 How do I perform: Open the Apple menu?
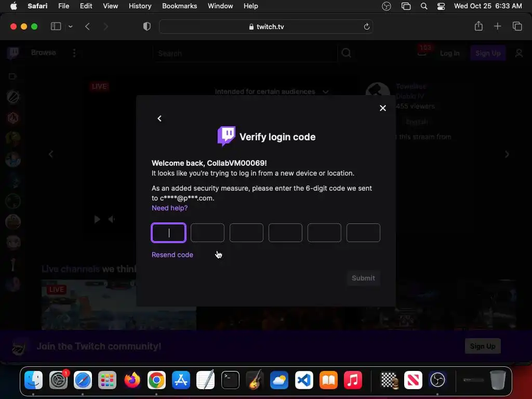coord(14,6)
